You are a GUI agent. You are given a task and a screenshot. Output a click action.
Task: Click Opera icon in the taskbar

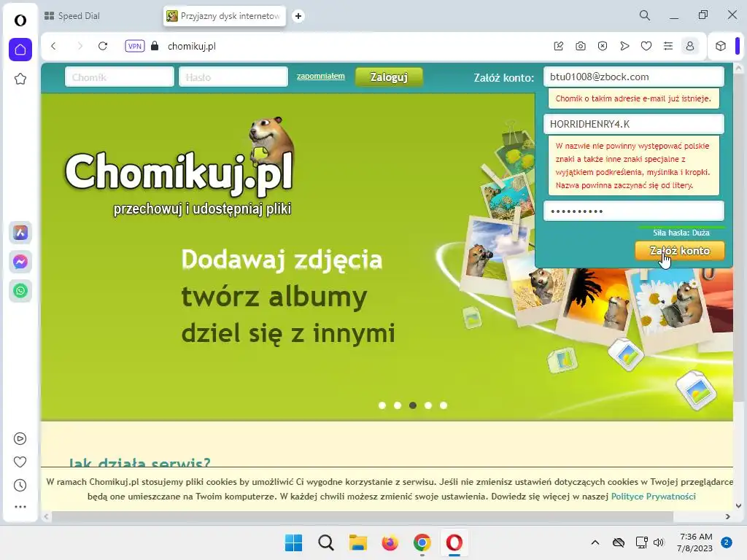(454, 542)
